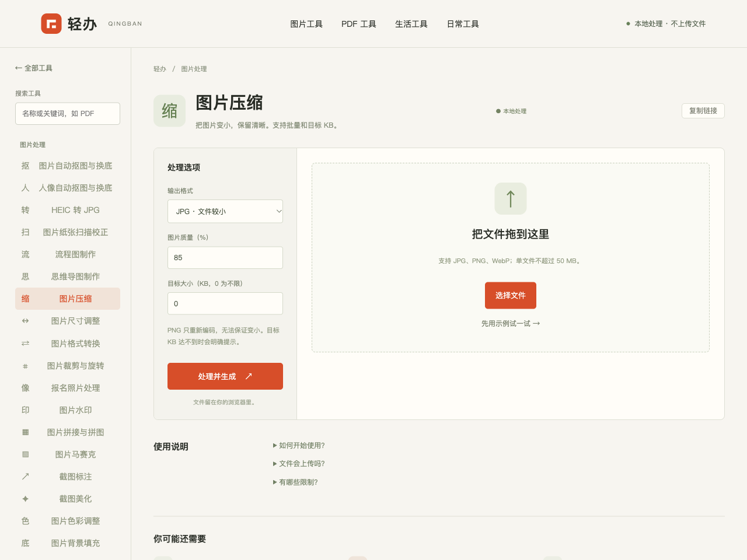747x560 pixels.
Task: Click the grid icon beside 图片拼接与拼图
Action: coord(25,432)
